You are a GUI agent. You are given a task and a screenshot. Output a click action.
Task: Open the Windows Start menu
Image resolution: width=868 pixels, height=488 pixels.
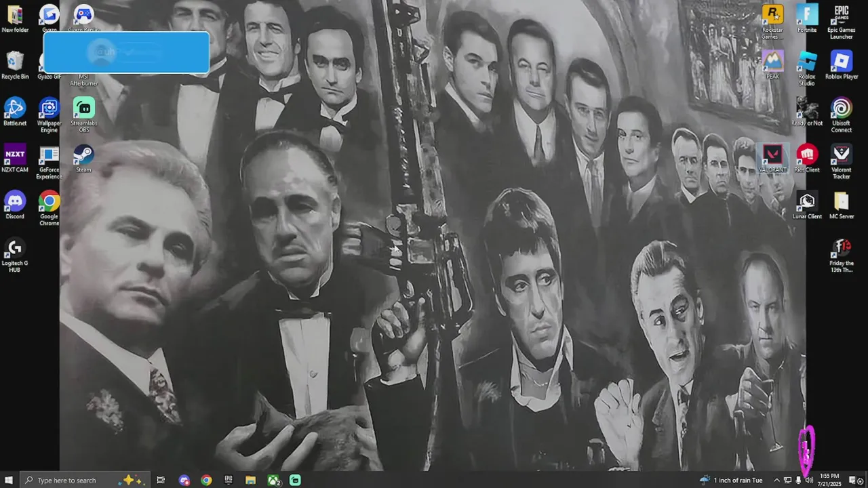click(9, 480)
